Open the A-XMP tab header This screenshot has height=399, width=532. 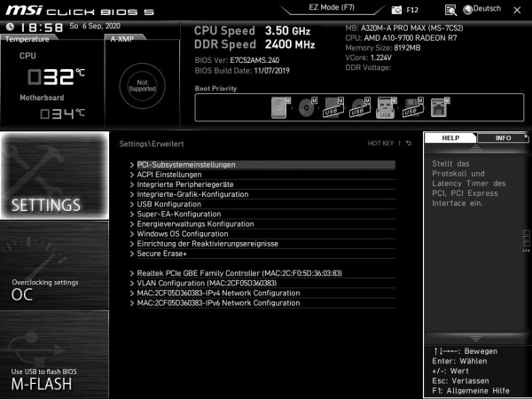pyautogui.click(x=122, y=39)
